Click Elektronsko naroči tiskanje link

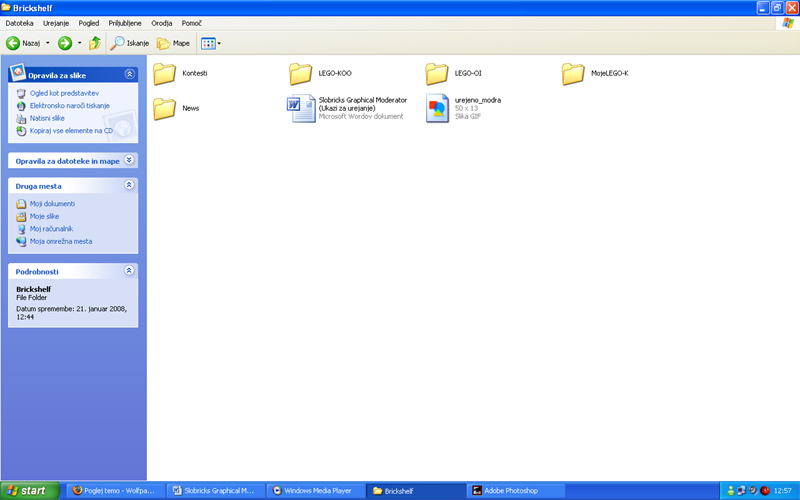(70, 106)
